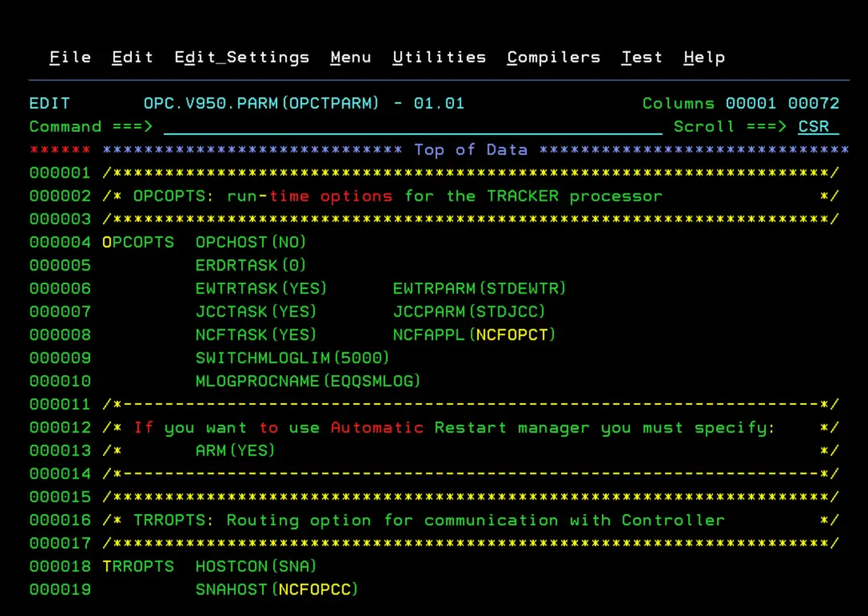Click the OPCOPTS run-time options comment
This screenshot has height=616, width=868.
pos(398,196)
